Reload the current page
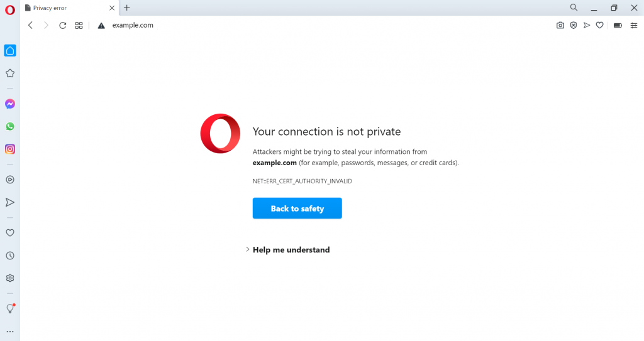The image size is (644, 341). 62,25
